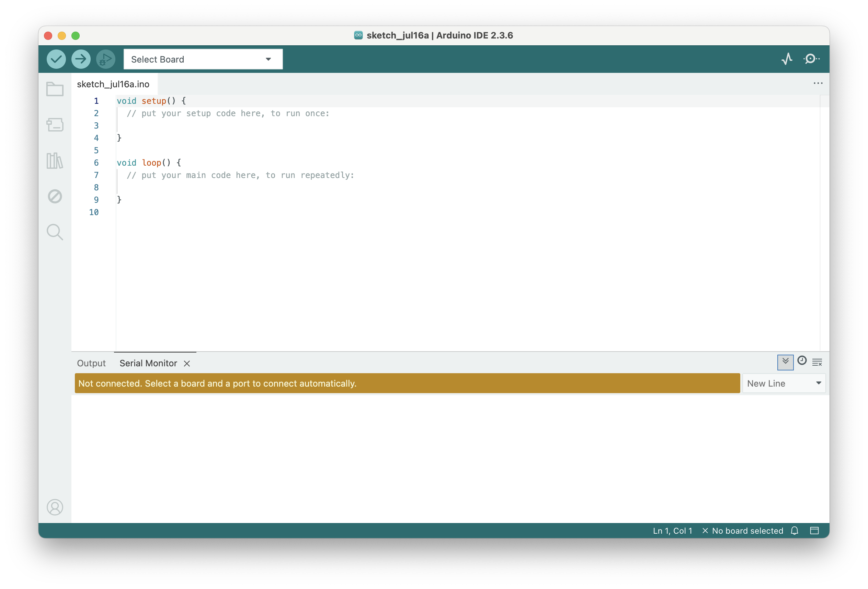This screenshot has height=589, width=868.
Task: Open the Sketchbook folder panel
Action: [x=55, y=89]
